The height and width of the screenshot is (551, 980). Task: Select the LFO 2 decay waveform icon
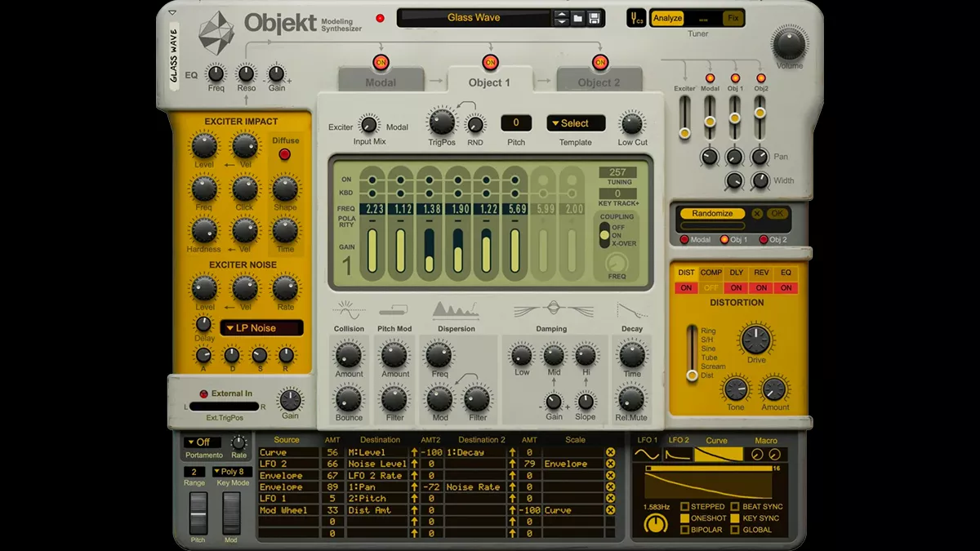click(677, 454)
